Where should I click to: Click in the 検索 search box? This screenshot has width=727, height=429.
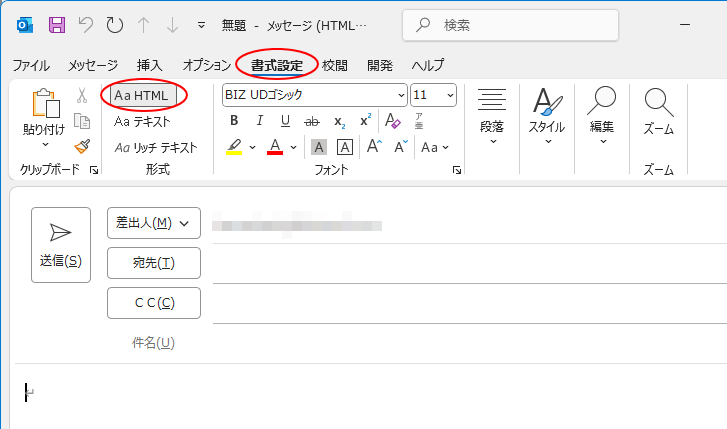(x=510, y=25)
